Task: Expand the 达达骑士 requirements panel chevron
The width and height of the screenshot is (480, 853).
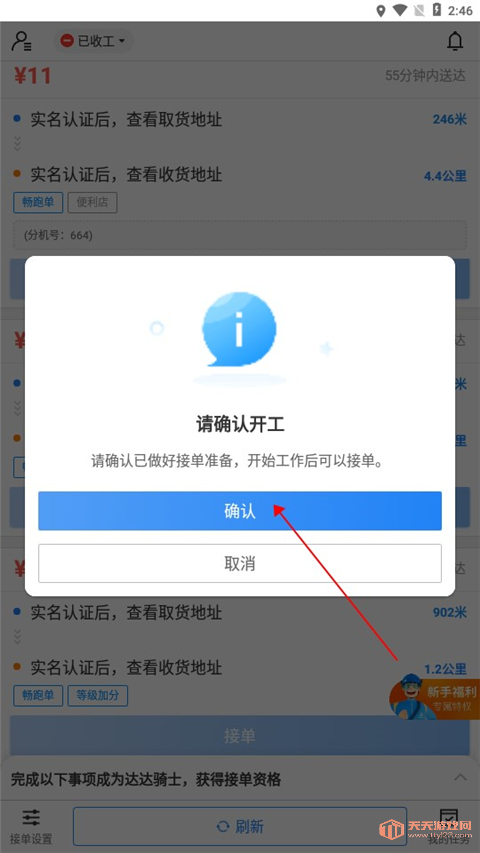Action: [x=460, y=777]
